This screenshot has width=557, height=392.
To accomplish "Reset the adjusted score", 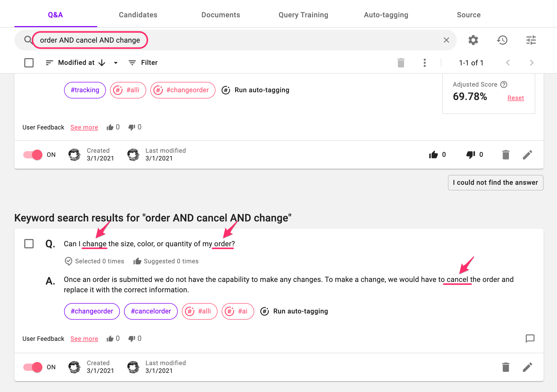I will click(515, 98).
